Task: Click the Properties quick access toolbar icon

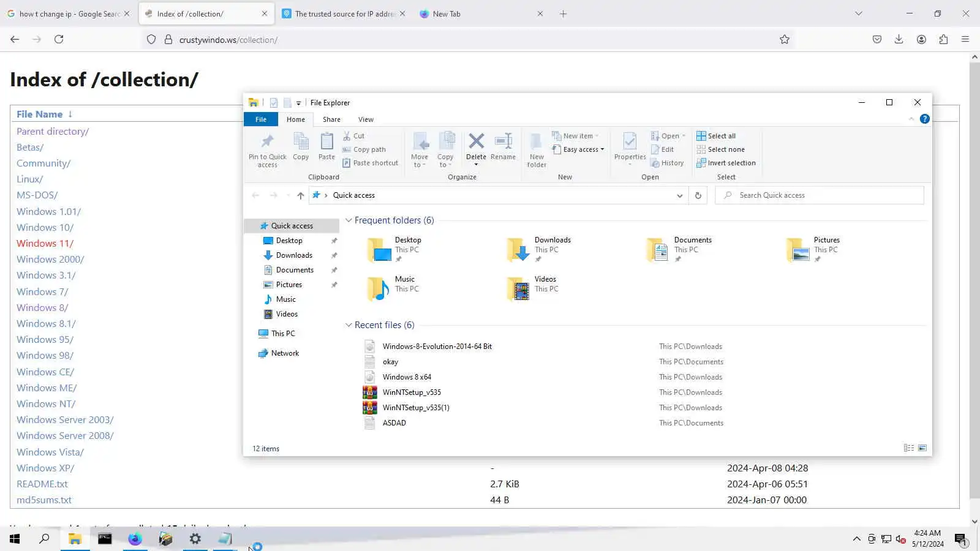Action: [274, 103]
